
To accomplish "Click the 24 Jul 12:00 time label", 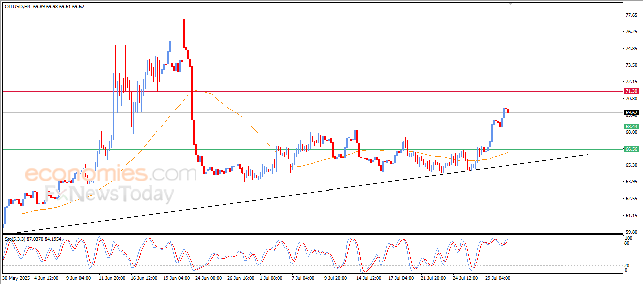I will [x=466, y=277].
